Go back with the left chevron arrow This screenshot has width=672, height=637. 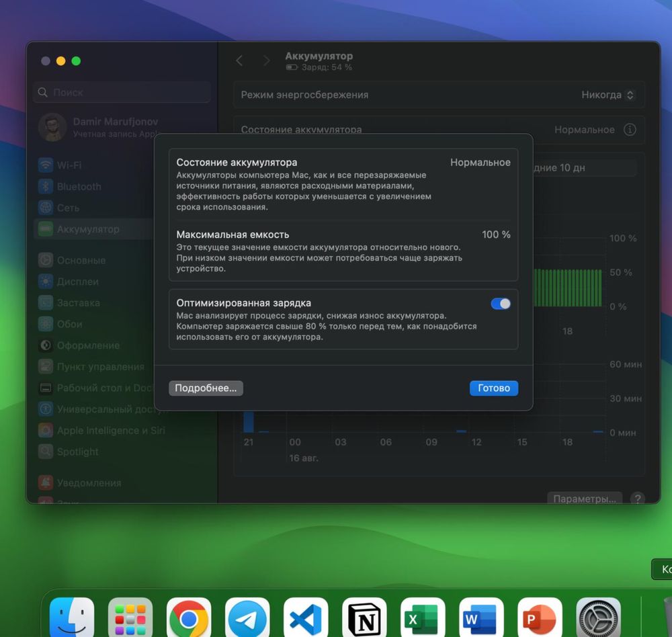[x=240, y=61]
